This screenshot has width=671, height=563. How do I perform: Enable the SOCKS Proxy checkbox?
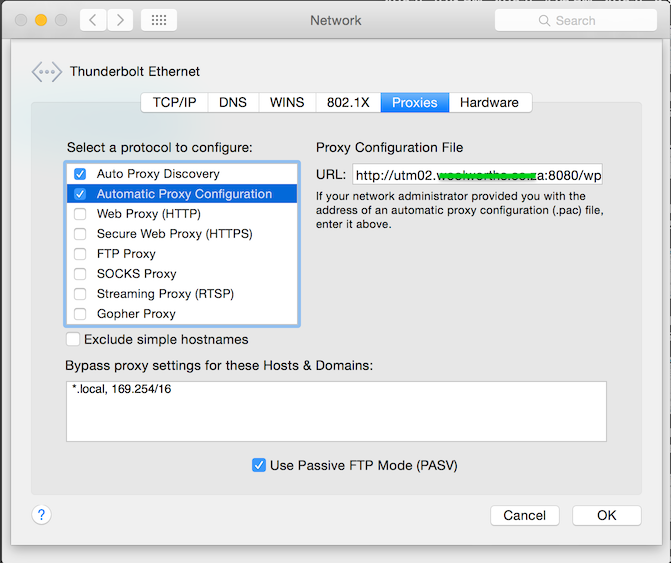[80, 274]
